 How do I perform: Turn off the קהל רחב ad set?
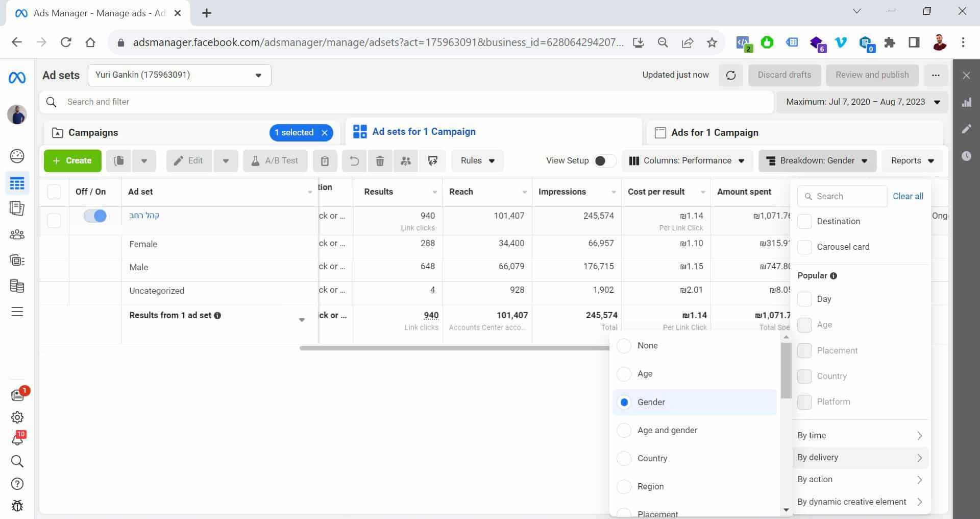95,216
